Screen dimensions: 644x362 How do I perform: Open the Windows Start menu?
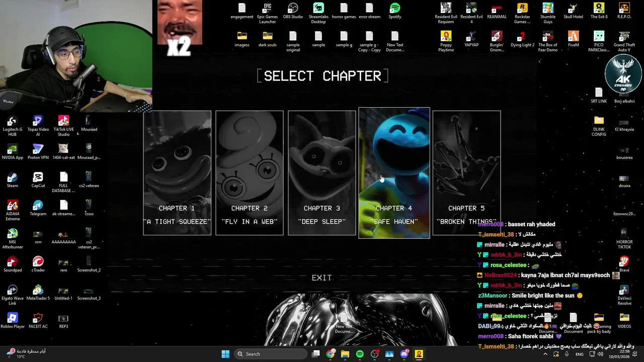(225, 354)
